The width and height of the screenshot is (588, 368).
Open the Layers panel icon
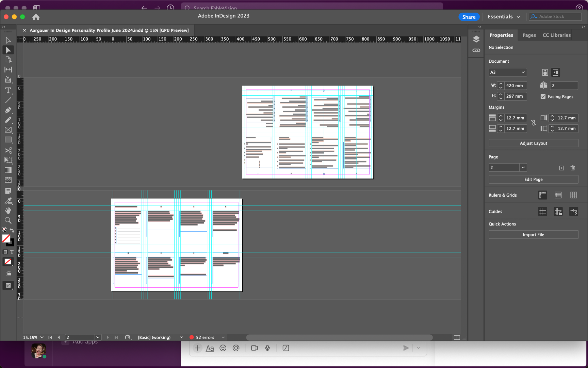click(x=476, y=39)
